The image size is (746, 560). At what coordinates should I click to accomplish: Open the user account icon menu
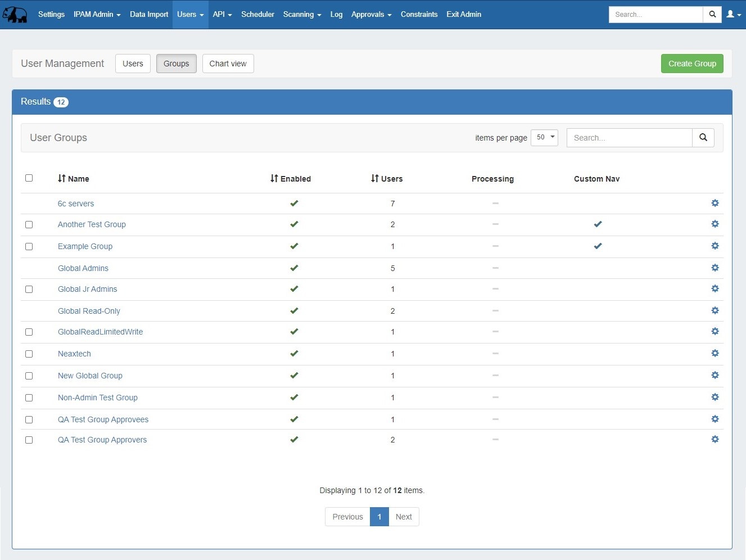pos(733,15)
